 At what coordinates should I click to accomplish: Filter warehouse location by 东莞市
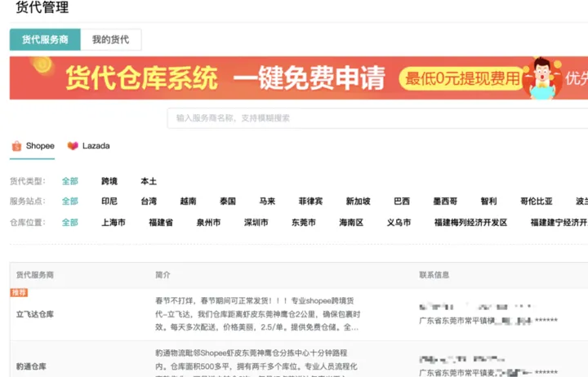[x=304, y=223]
